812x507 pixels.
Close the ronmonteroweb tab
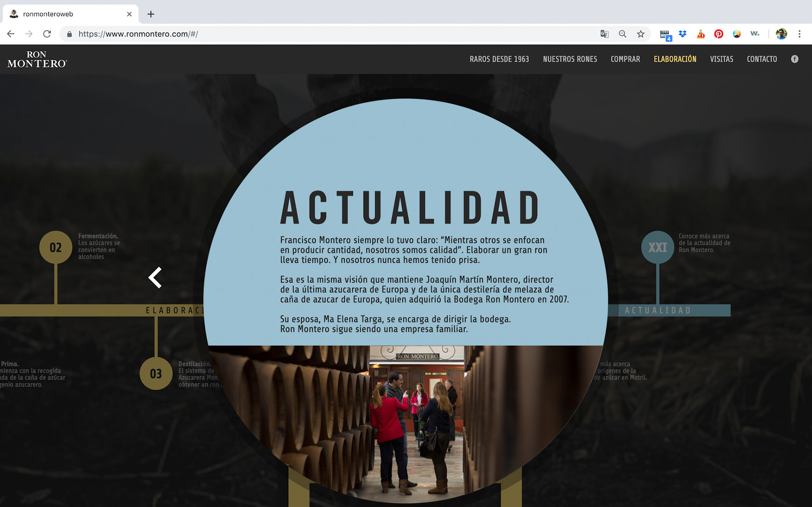tap(129, 14)
